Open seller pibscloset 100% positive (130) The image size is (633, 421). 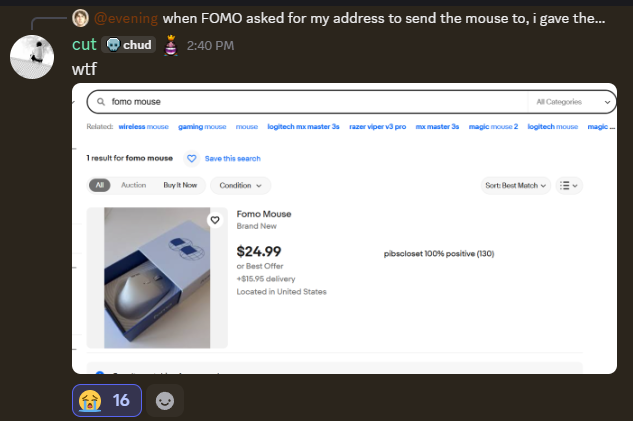439,253
